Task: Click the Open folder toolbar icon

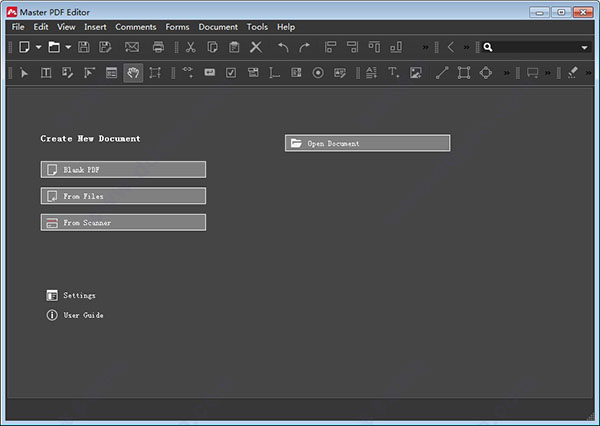Action: 54,47
